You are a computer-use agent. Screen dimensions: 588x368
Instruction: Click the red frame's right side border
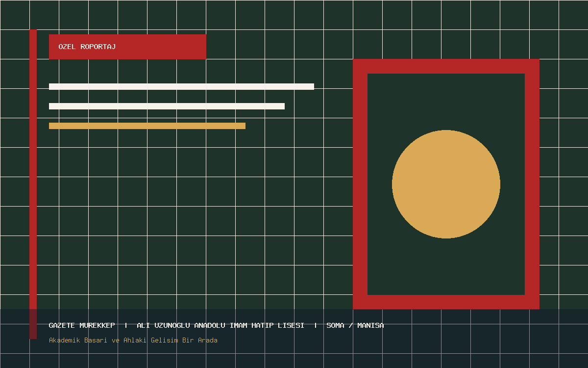[x=532, y=184]
